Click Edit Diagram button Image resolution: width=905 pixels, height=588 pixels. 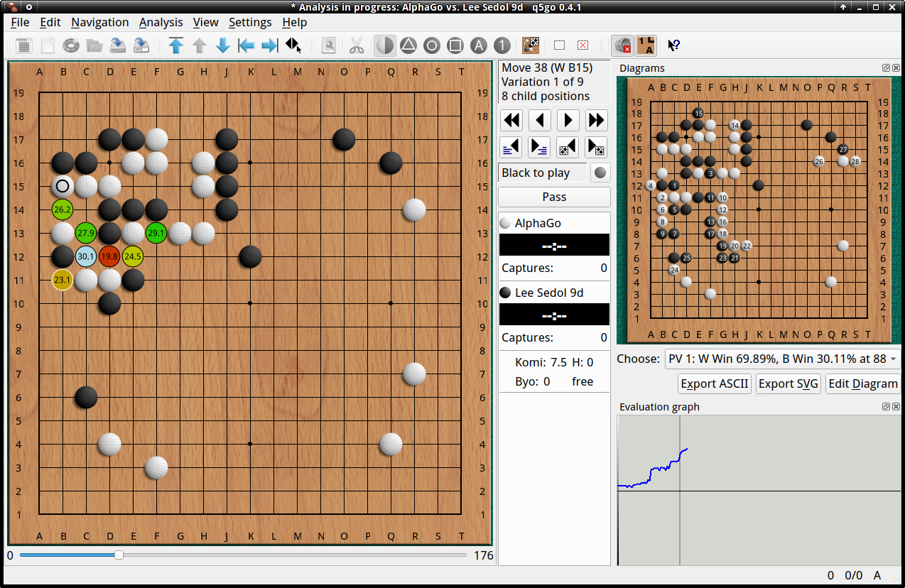[863, 383]
